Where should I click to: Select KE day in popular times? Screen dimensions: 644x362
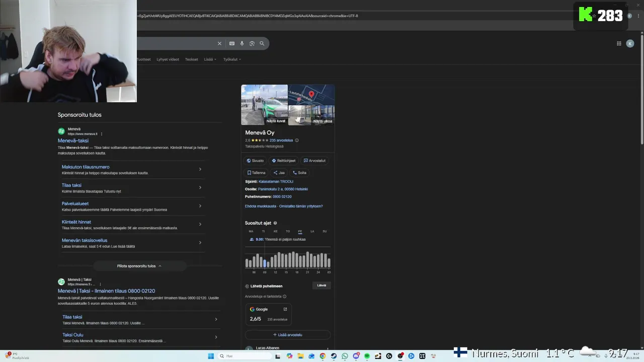[275, 231]
